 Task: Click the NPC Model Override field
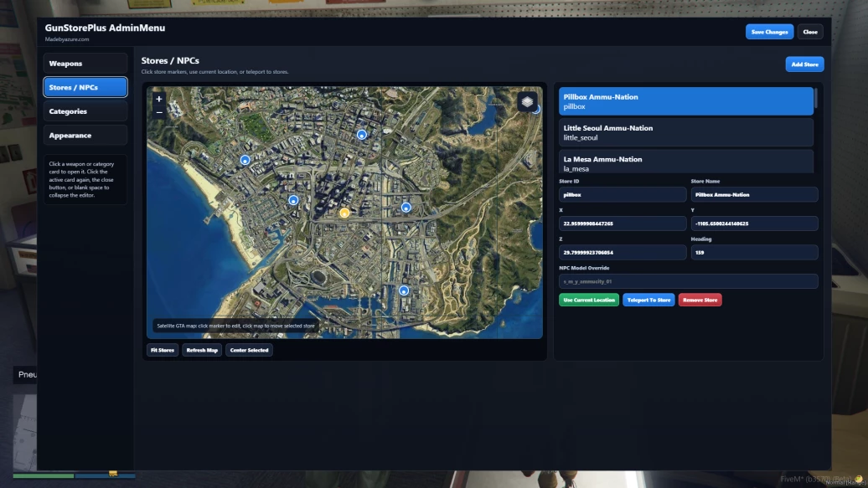point(688,281)
